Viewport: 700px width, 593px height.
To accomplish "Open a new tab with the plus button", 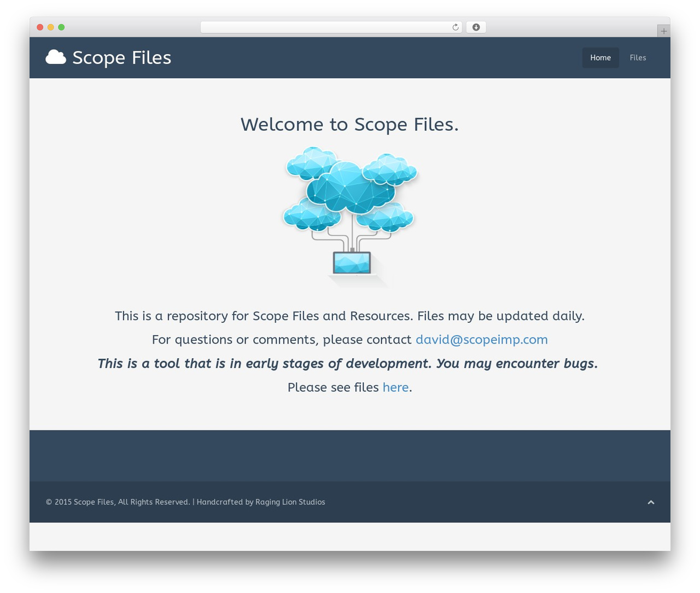I will 663,31.
